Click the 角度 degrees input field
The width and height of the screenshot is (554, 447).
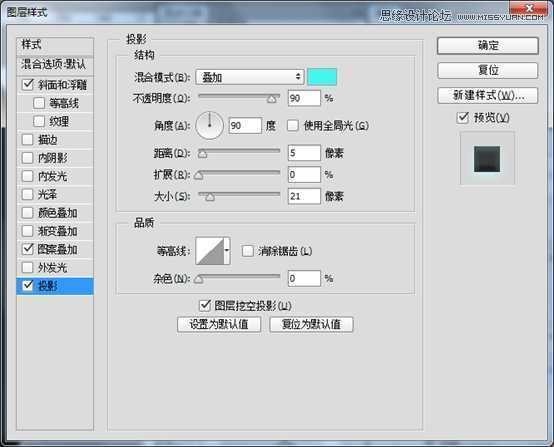point(245,125)
